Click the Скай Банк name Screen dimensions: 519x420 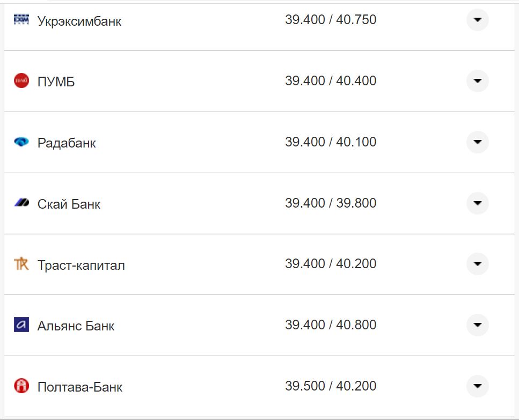(69, 204)
